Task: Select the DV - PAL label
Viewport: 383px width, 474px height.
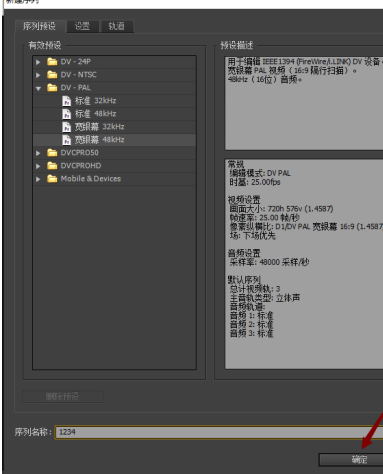Action: click(x=76, y=88)
